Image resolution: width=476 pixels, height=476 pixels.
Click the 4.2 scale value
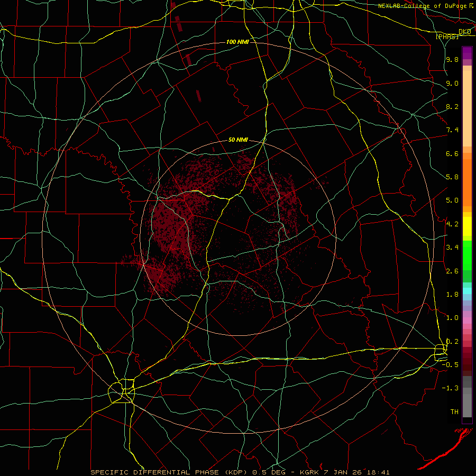tap(452, 224)
